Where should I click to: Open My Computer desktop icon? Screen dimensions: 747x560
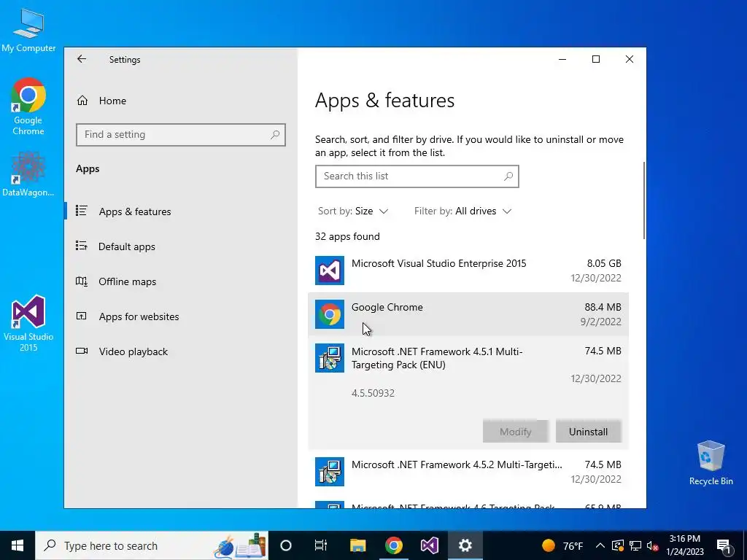click(28, 31)
